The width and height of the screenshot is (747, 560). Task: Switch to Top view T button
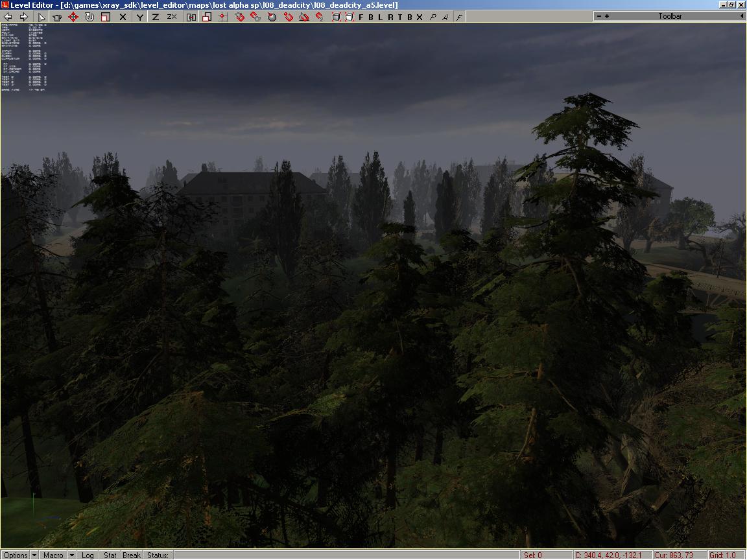pyautogui.click(x=399, y=17)
